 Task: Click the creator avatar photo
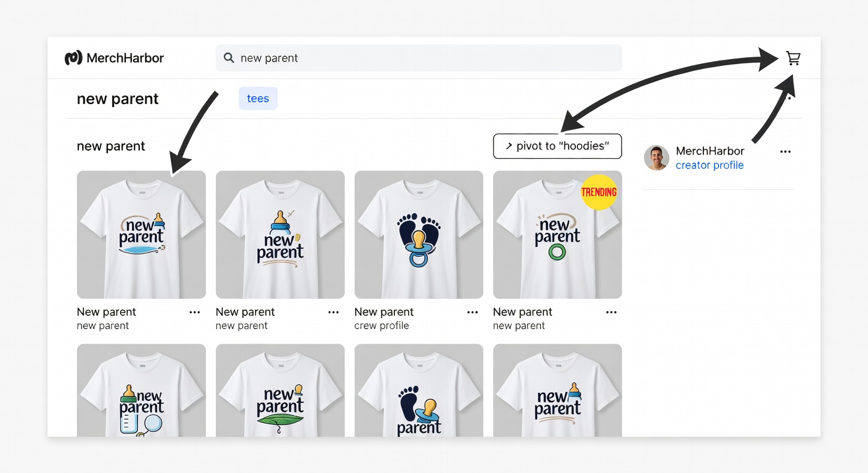tap(657, 158)
